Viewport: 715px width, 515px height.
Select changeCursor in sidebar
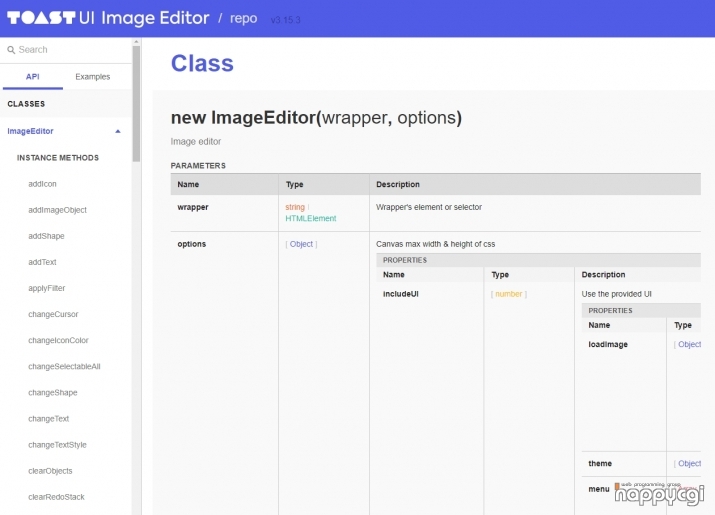pyautogui.click(x=53, y=314)
